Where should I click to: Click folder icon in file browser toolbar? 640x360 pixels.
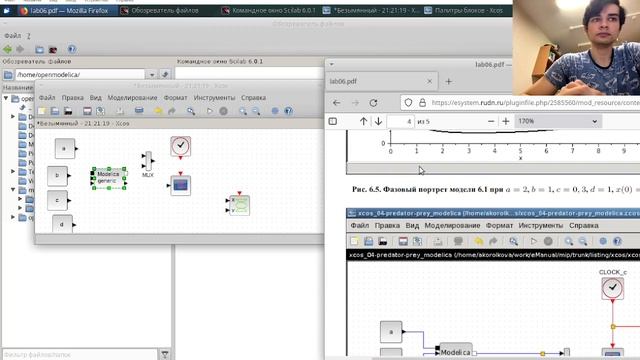click(x=40, y=50)
